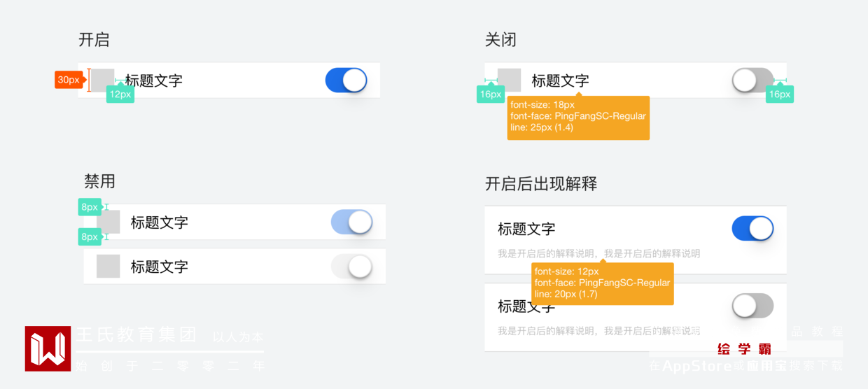This screenshot has width=868, height=389.
Task: Click the 开启后出现解释 heading
Action: pos(541,184)
